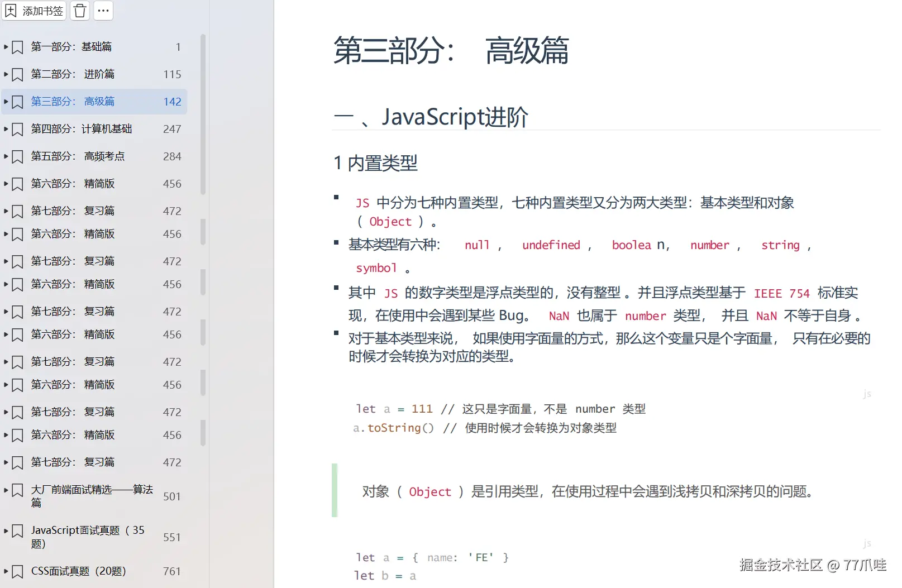Click the bookmark icon beside CSS面试真题
Viewport: 902px width, 588px height.
tap(18, 571)
